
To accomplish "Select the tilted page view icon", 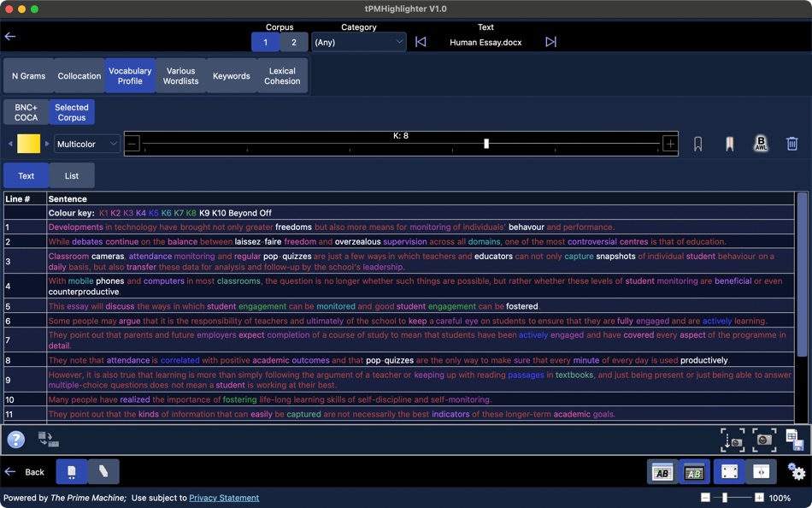I will [x=103, y=472].
